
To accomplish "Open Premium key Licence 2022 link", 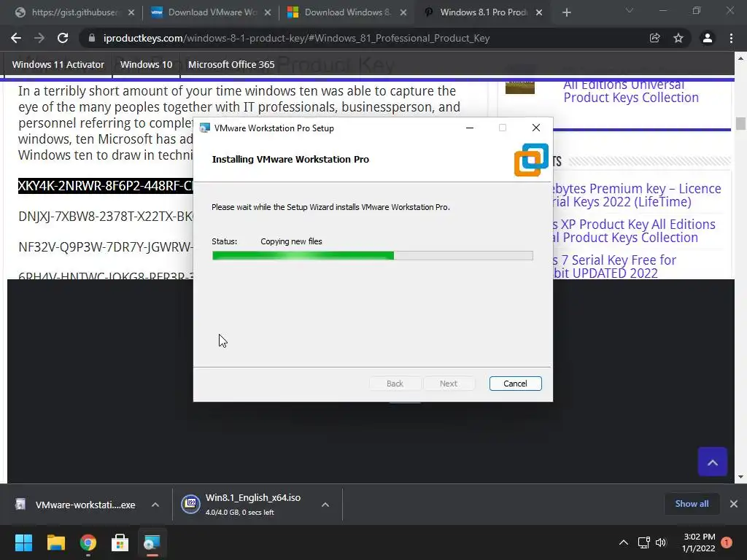I will tap(637, 195).
